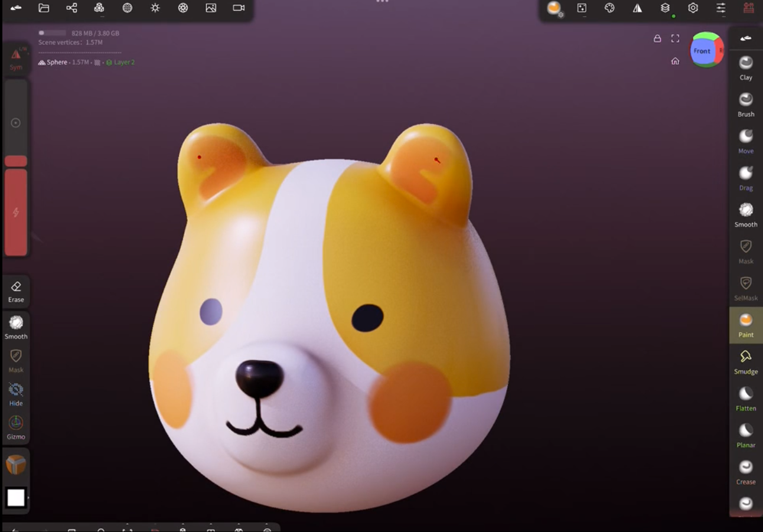Viewport: 763px width, 532px height.
Task: Open the Lighting sun menu
Action: point(155,8)
